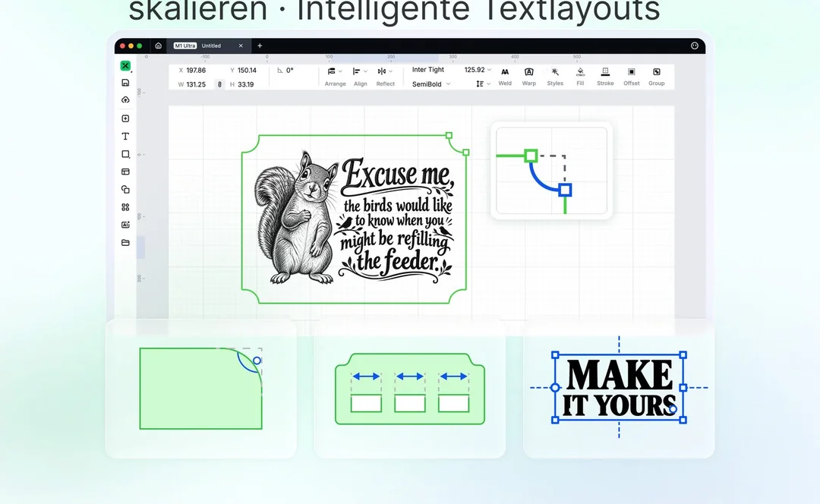The height and width of the screenshot is (504, 820).
Task: Click the Excuse me text on canvas
Action: click(x=397, y=175)
